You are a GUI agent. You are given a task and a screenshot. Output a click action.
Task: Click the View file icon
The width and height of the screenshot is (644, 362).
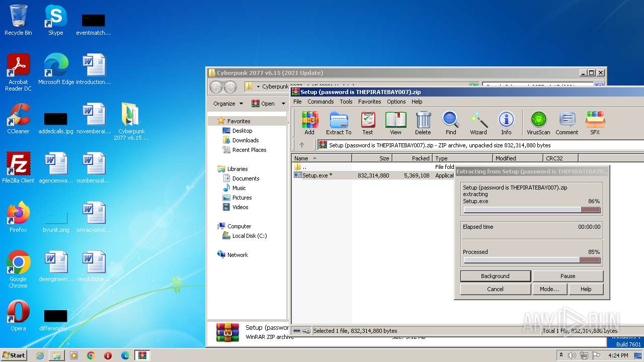click(396, 123)
